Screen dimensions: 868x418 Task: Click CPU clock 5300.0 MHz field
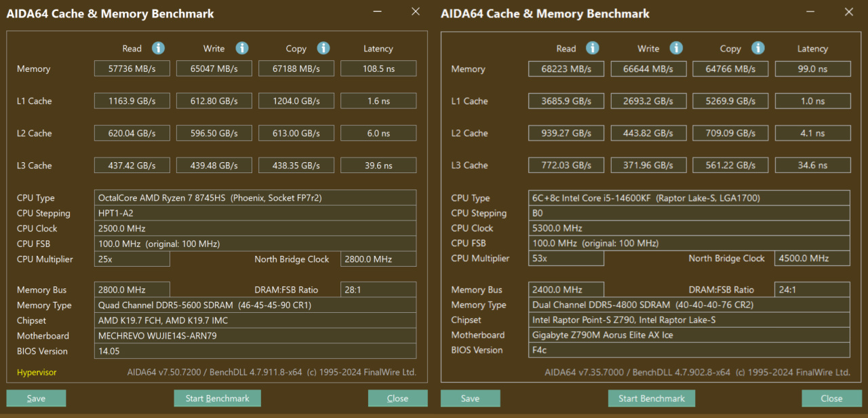coord(689,228)
